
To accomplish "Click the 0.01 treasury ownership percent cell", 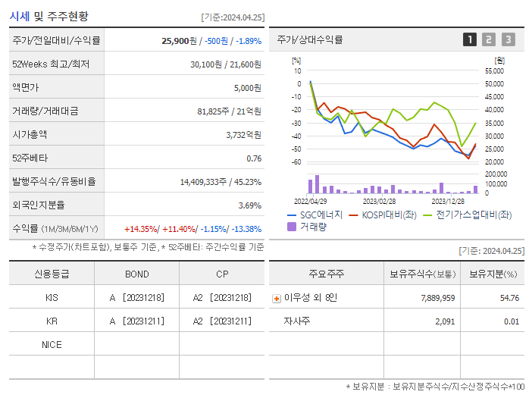I will pos(512,321).
